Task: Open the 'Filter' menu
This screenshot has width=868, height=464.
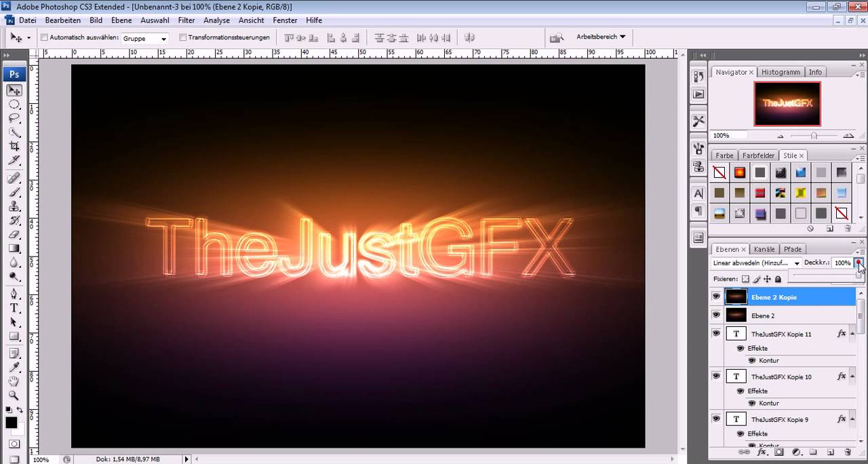Action: point(186,20)
